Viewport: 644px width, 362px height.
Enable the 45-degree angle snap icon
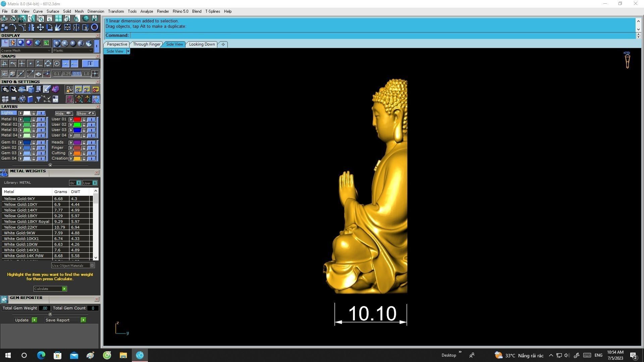30,74
